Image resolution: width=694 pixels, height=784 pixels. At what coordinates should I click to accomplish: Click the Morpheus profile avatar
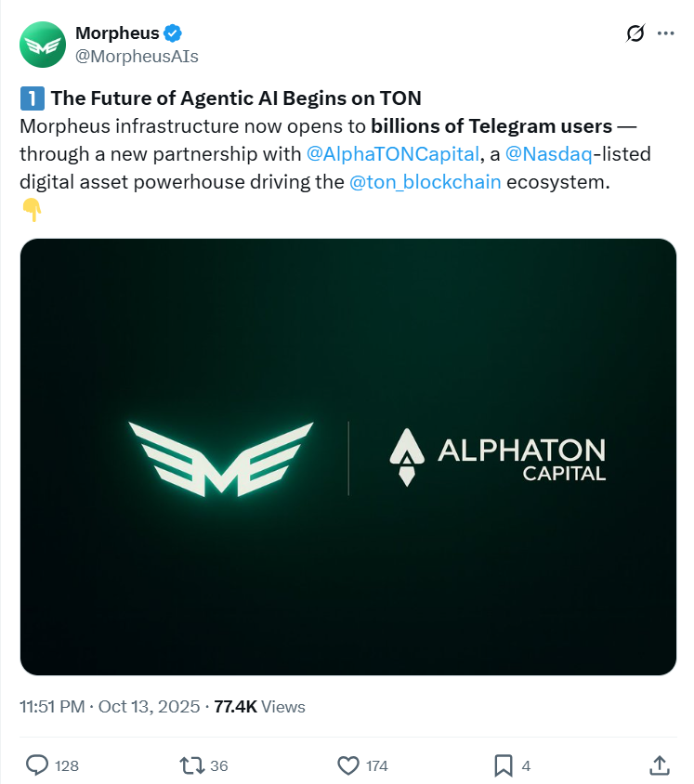pyautogui.click(x=43, y=44)
